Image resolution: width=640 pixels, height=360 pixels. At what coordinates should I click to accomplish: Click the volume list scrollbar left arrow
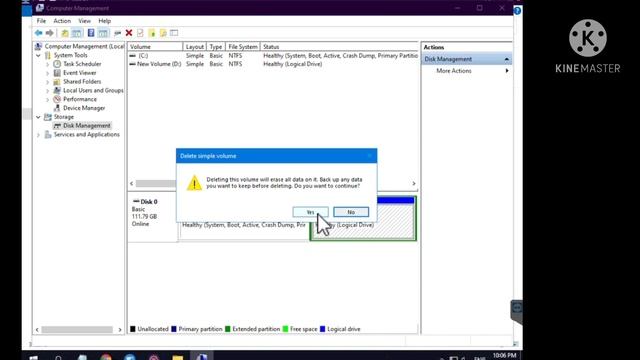(131, 184)
